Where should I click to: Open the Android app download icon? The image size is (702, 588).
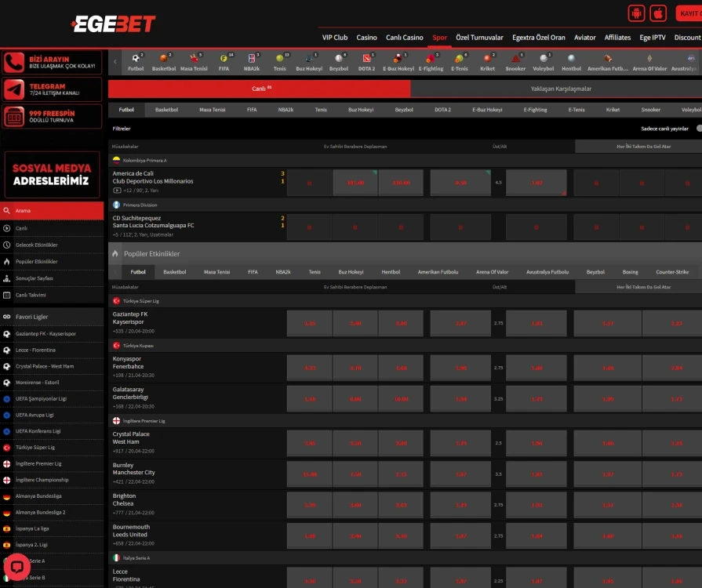pyautogui.click(x=636, y=13)
